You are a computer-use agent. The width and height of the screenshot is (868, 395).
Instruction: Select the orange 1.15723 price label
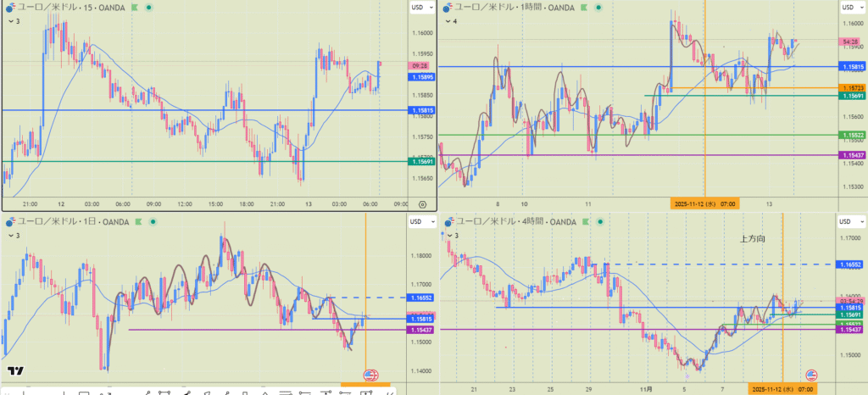(850, 88)
